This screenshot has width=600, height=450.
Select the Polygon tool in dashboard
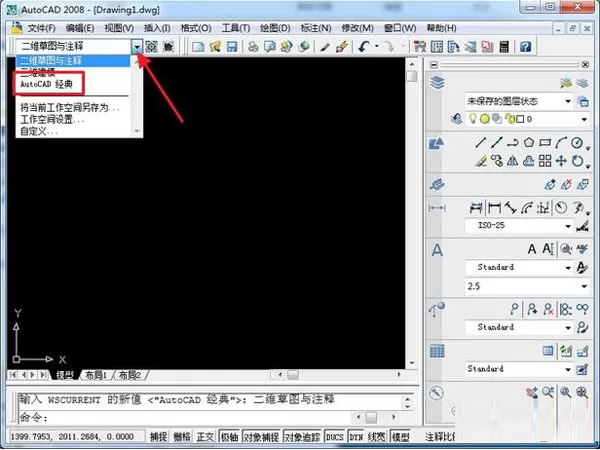coord(528,143)
